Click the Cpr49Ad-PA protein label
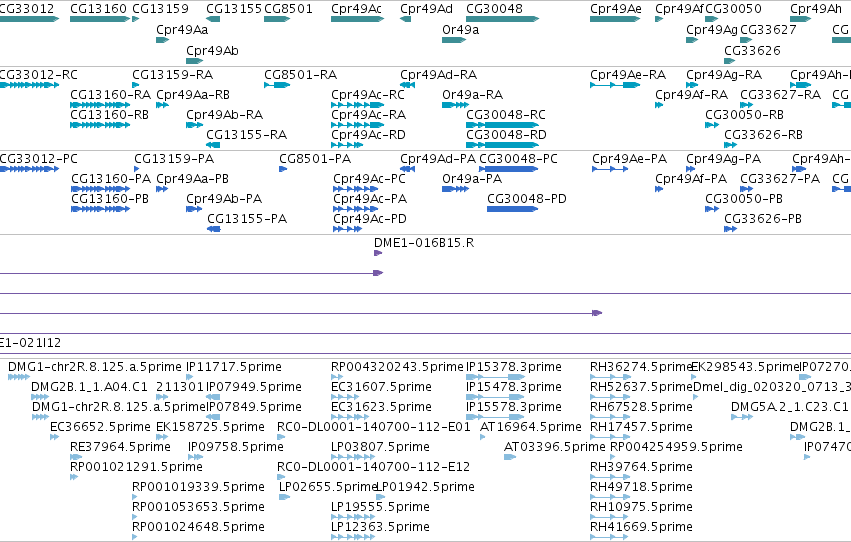The image size is (851, 542). coord(438,158)
